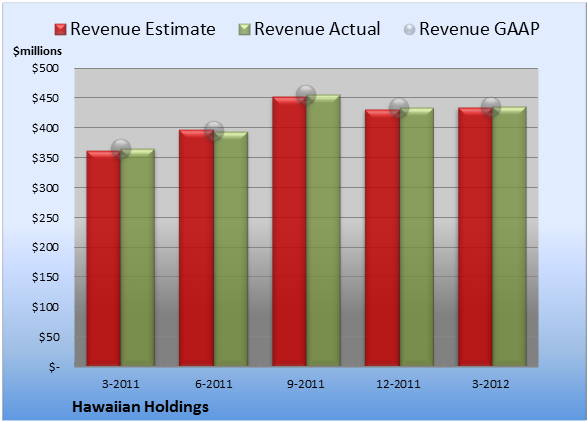Click the "$100" y-axis label

[x=45, y=307]
